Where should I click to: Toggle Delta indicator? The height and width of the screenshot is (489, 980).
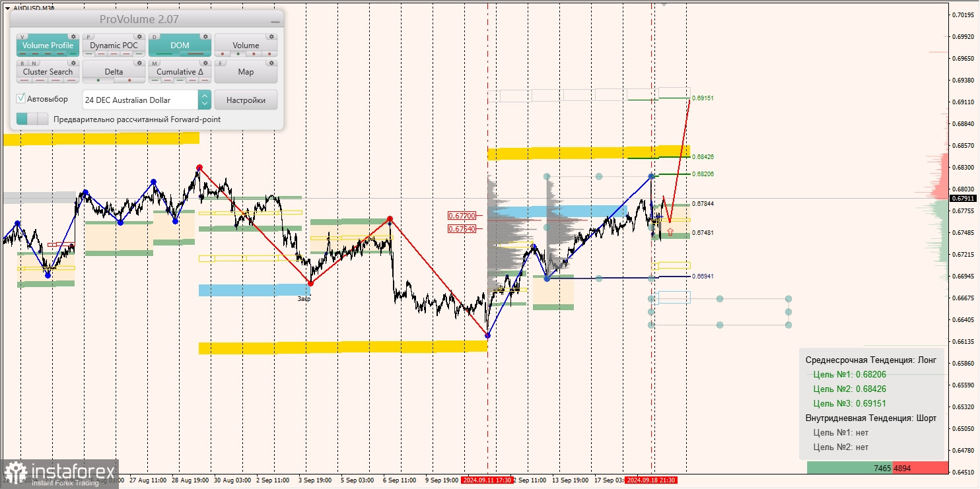tap(114, 71)
